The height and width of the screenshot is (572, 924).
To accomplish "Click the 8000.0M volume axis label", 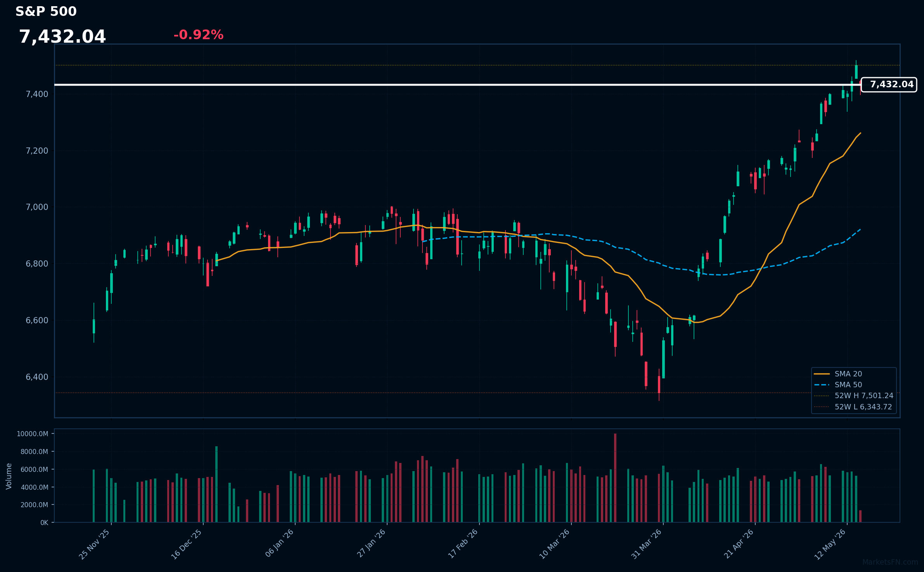I will click(34, 452).
